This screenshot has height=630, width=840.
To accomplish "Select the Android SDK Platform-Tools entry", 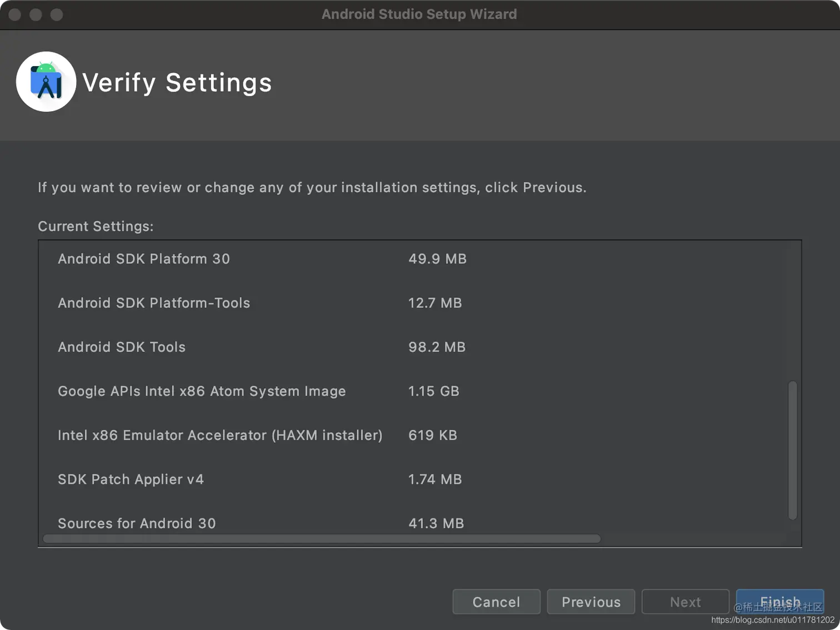I will coord(154,303).
